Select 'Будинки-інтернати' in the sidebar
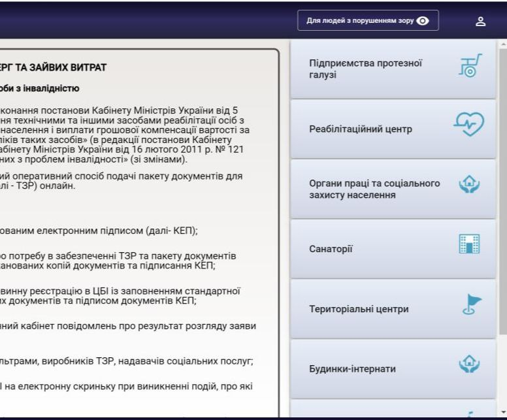Viewport: 507px width, 420px height. [x=353, y=369]
